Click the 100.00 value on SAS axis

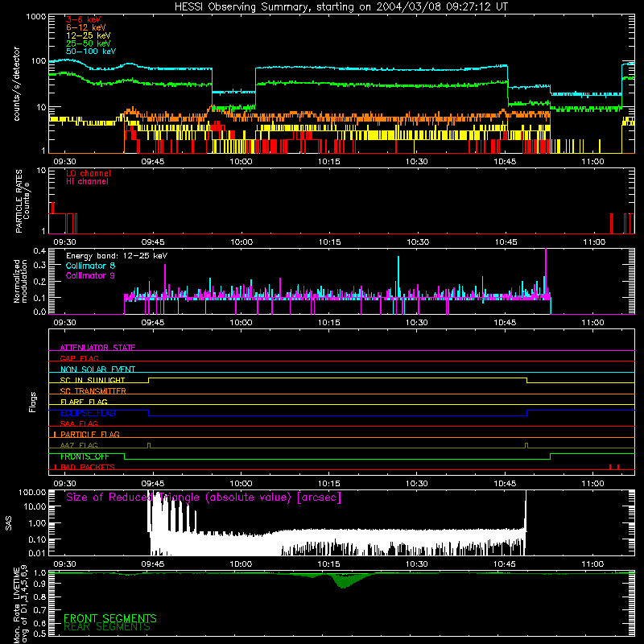(x=32, y=493)
